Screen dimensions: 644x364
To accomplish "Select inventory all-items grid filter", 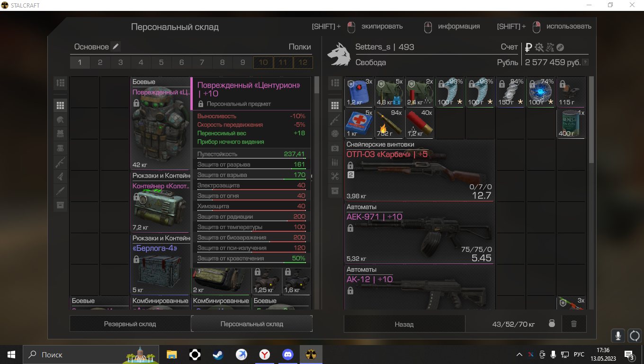I will [335, 105].
